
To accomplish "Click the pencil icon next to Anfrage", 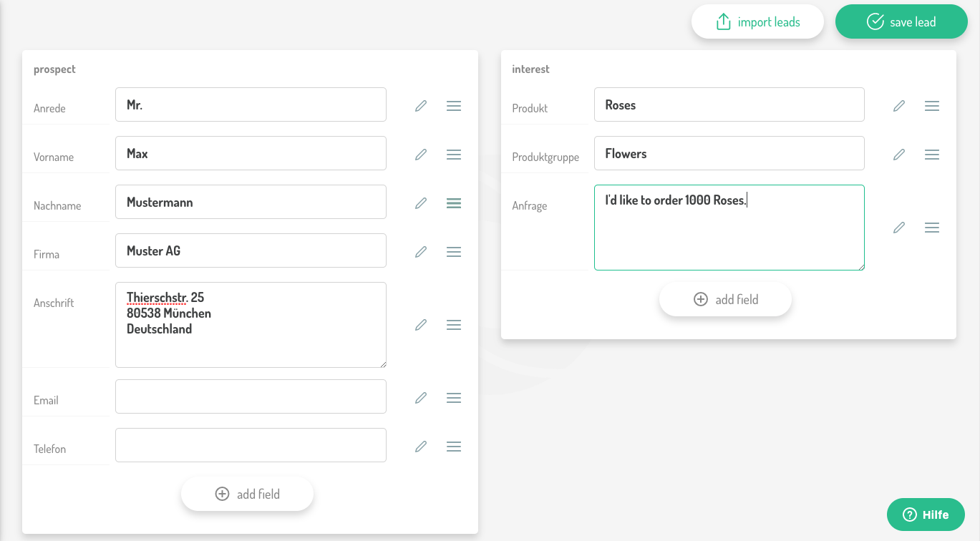I will point(899,228).
